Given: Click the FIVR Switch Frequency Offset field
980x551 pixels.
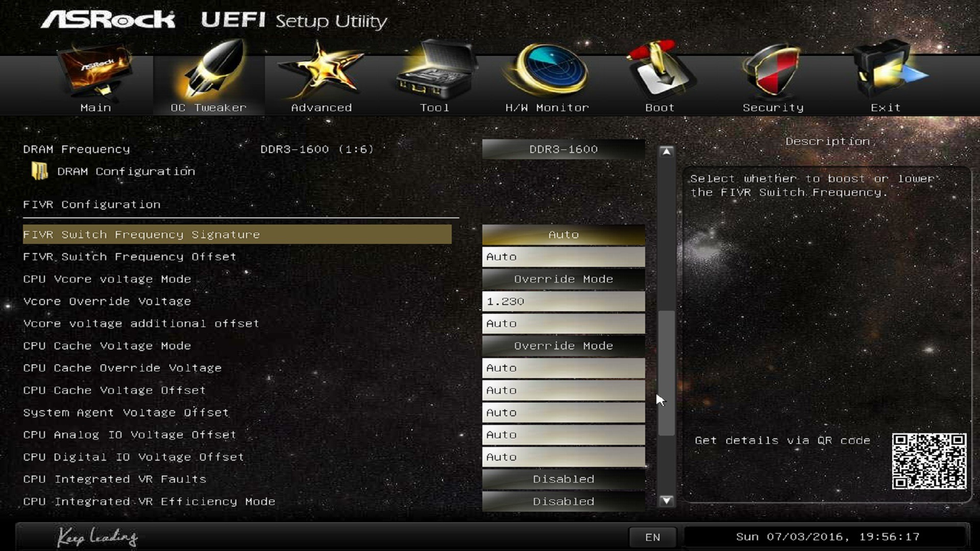Looking at the screenshot, I should coord(563,257).
